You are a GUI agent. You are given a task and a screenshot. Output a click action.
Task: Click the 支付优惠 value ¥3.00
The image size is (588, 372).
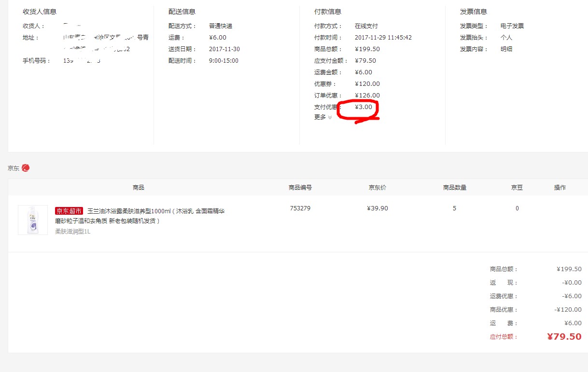point(364,107)
